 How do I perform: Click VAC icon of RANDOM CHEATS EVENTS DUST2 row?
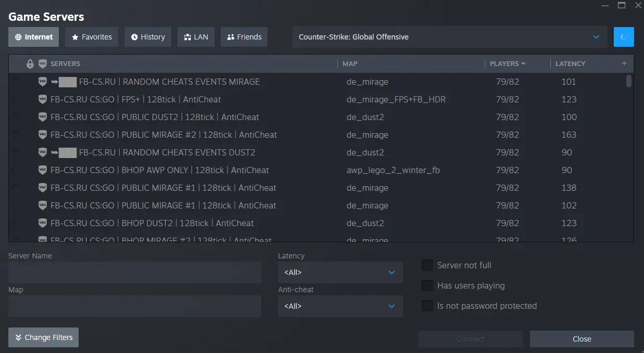[x=43, y=152]
